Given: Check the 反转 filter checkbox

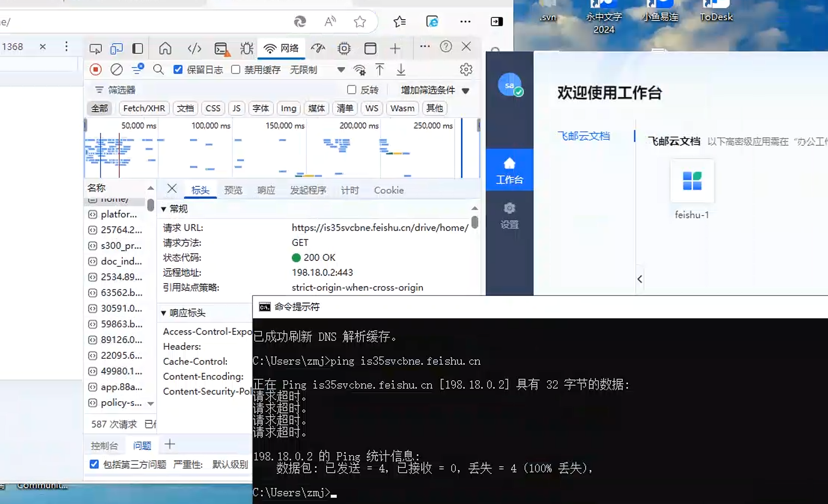Looking at the screenshot, I should [x=351, y=90].
